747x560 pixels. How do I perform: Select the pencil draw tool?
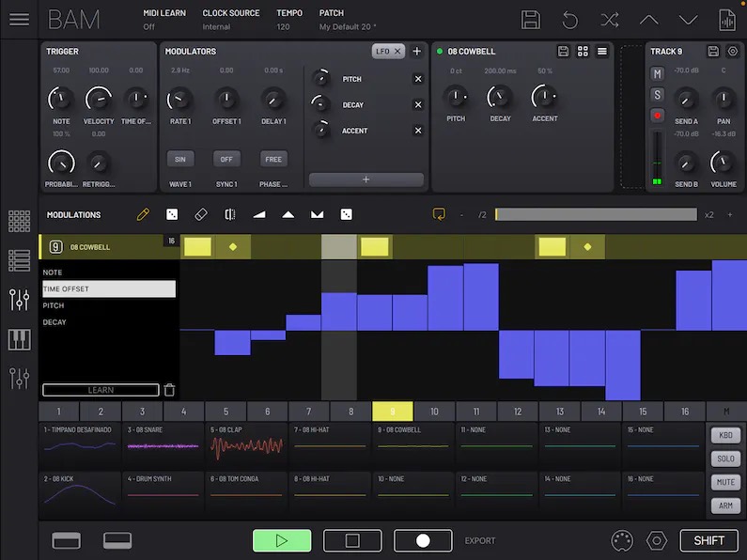tap(143, 214)
